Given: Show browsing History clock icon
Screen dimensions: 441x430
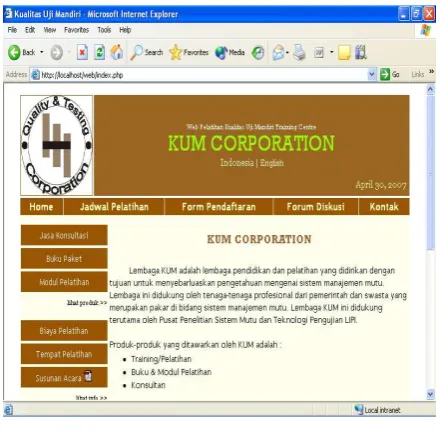Looking at the screenshot, I should point(258,53).
